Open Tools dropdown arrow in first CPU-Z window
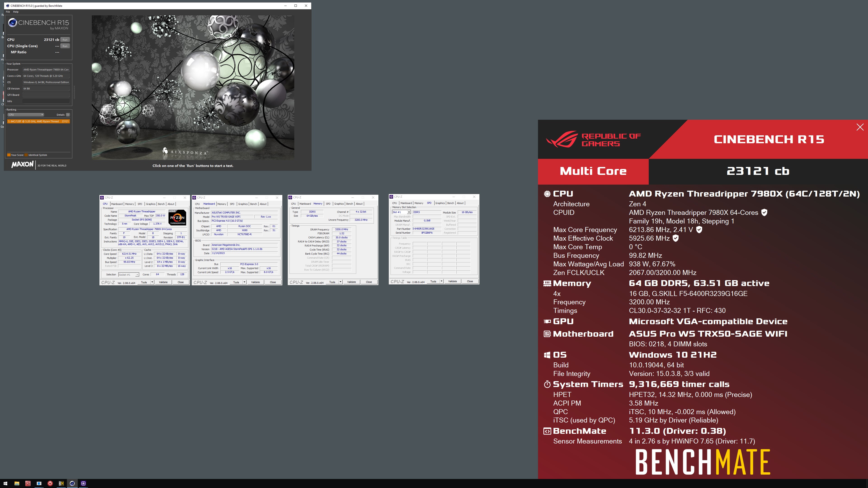868x488 pixels. [152, 282]
